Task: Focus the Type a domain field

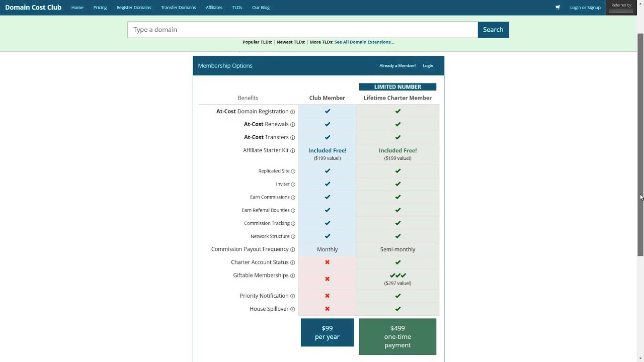Action: point(302,30)
